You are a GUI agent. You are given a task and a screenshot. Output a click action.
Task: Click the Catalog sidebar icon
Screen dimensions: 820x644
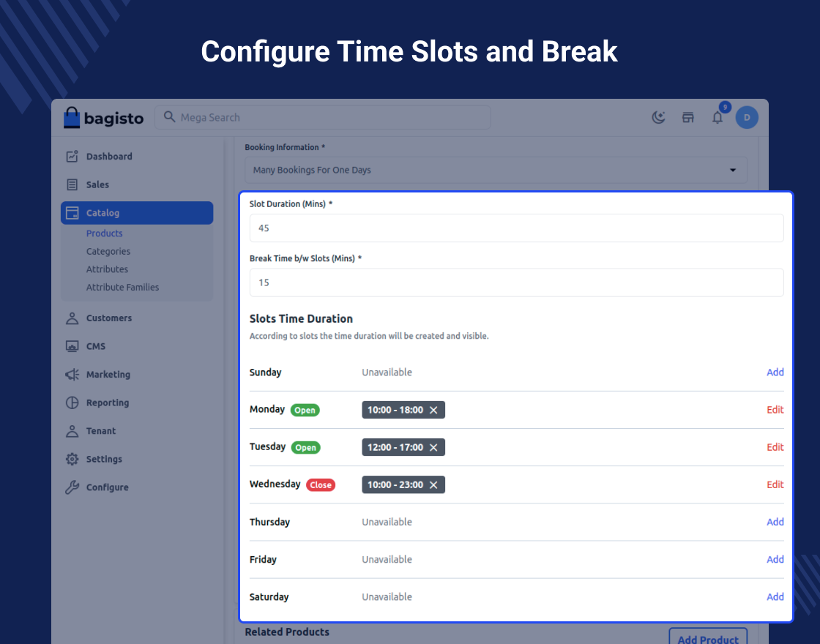[x=72, y=213]
